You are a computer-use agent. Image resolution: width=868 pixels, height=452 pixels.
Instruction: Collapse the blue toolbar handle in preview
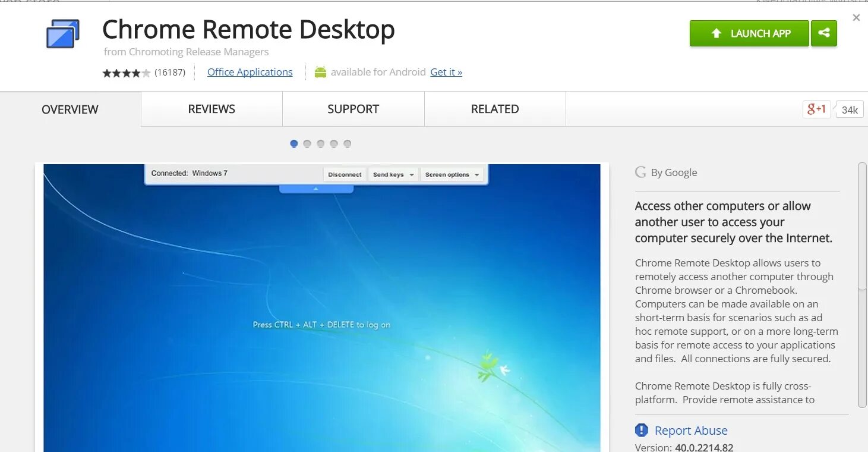(316, 189)
